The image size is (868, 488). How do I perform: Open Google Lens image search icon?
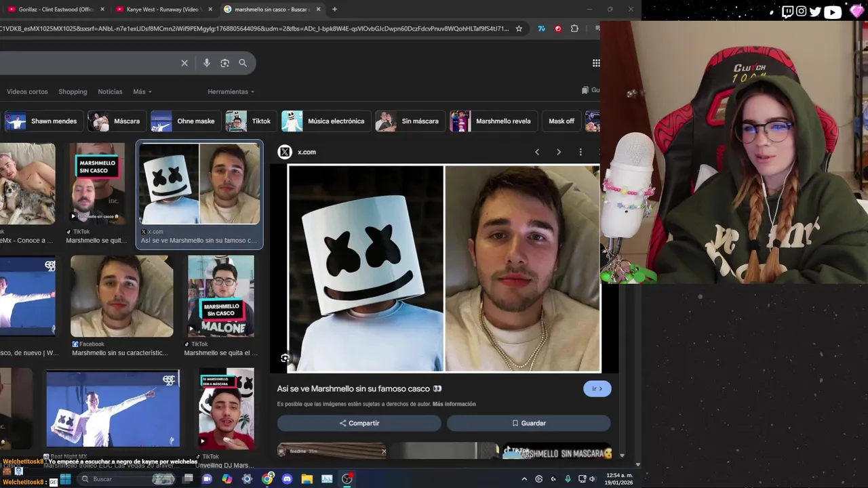click(224, 63)
